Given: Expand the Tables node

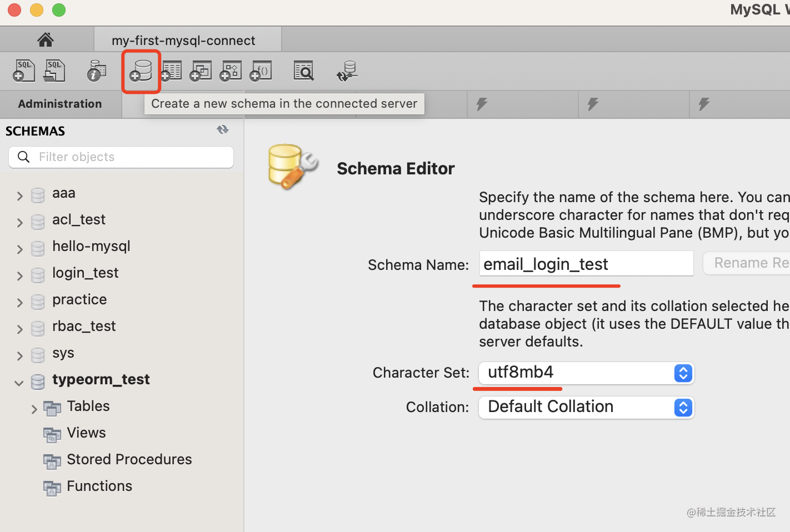Looking at the screenshot, I should click(34, 409).
